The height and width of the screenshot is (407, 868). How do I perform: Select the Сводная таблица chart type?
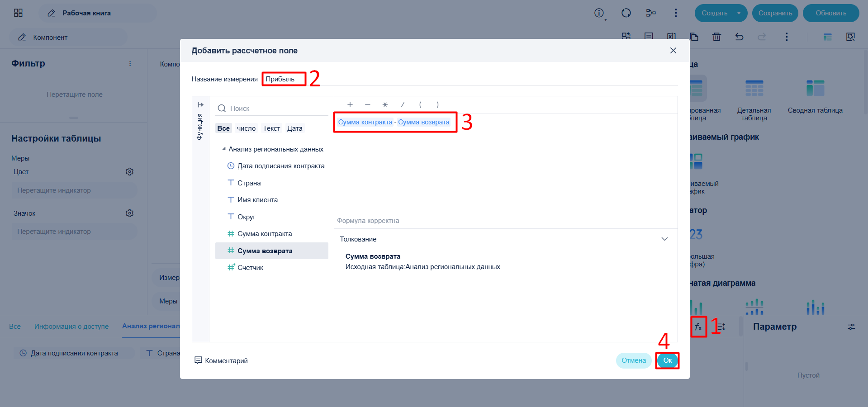pos(815,97)
